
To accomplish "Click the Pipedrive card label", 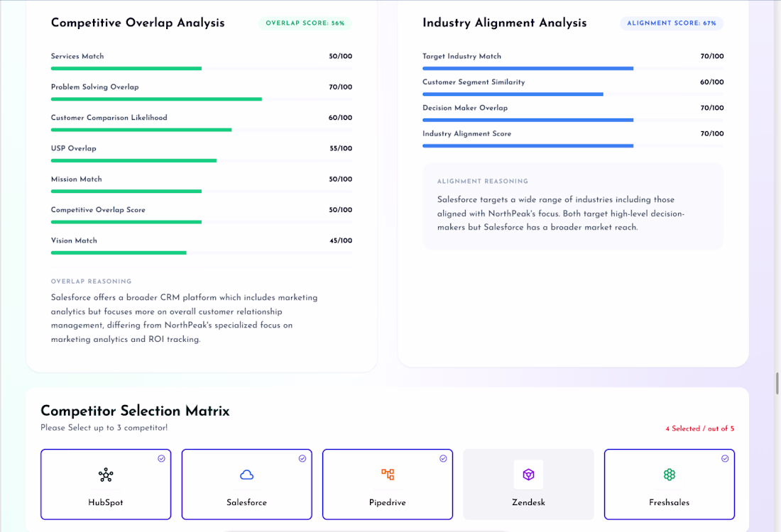I will pos(388,503).
